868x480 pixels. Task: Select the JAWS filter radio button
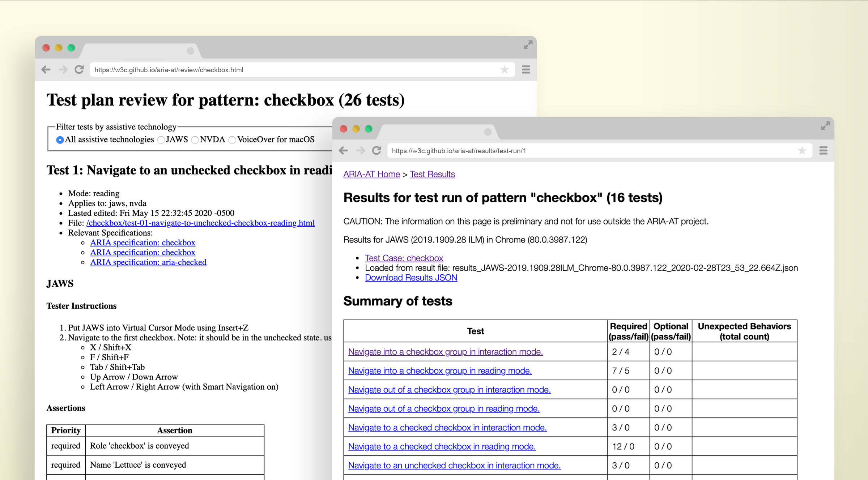coord(161,140)
